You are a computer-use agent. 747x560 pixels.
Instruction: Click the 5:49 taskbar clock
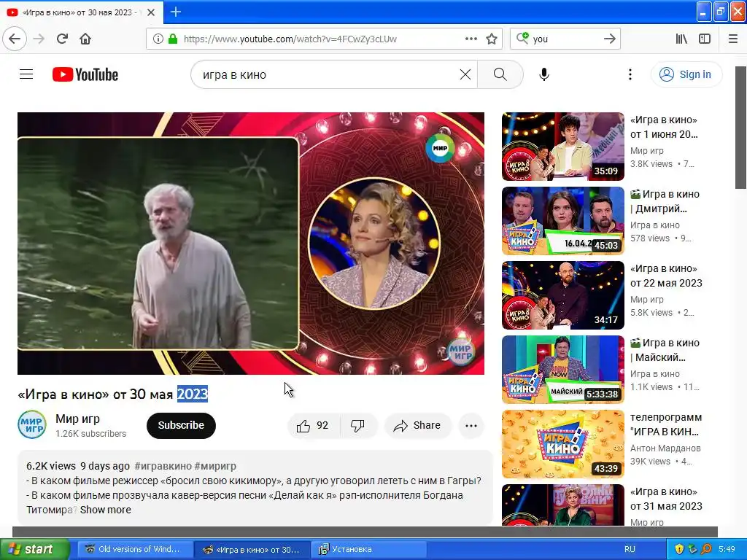(x=727, y=549)
